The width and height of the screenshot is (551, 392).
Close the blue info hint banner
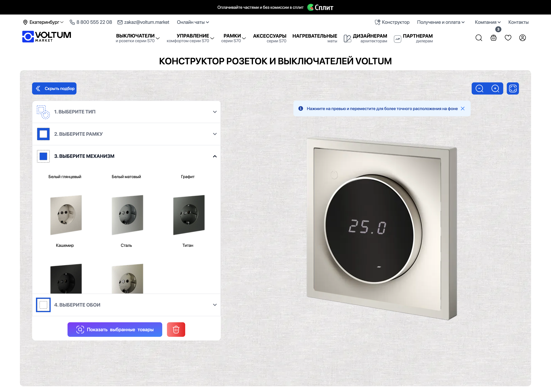[463, 109]
